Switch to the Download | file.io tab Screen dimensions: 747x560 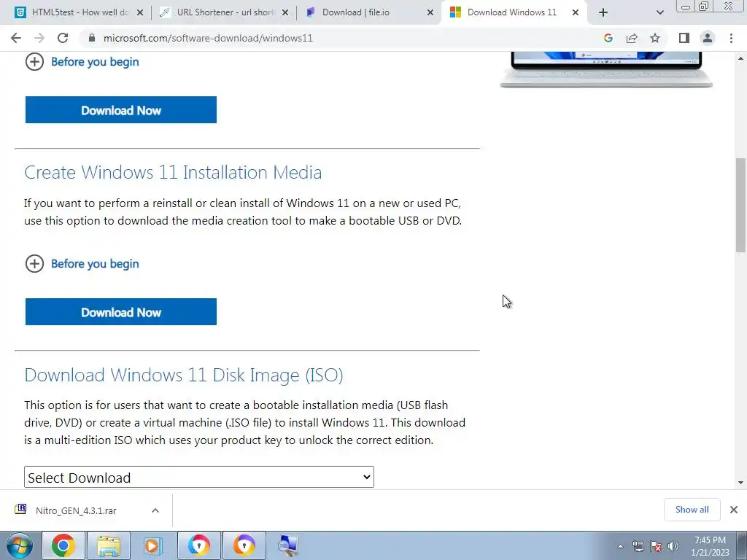click(355, 12)
